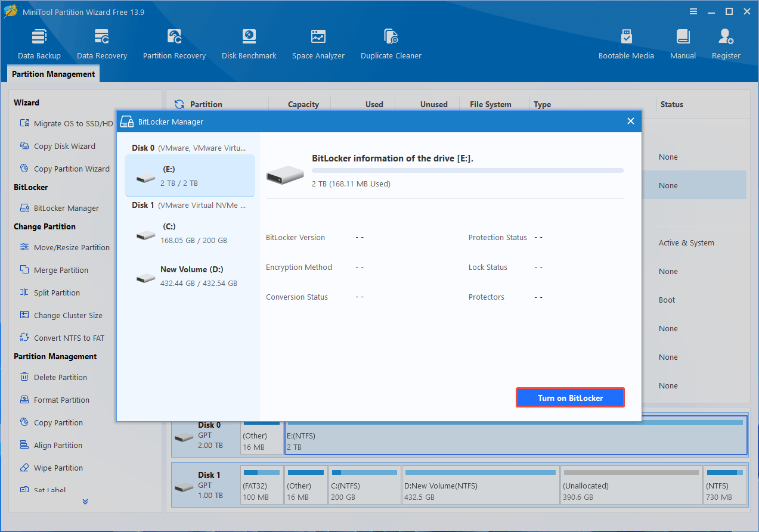Sort by Unused column header
Image resolution: width=759 pixels, height=532 pixels.
tap(434, 104)
